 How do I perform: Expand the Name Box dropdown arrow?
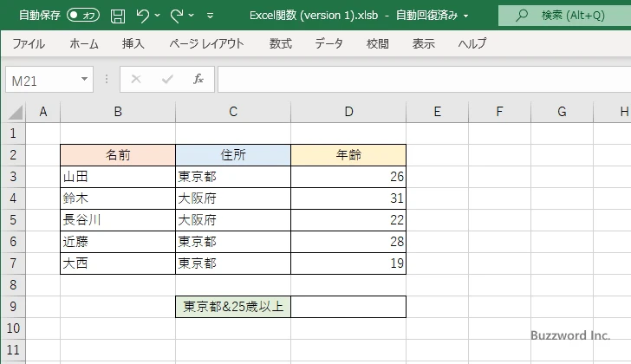(85, 79)
